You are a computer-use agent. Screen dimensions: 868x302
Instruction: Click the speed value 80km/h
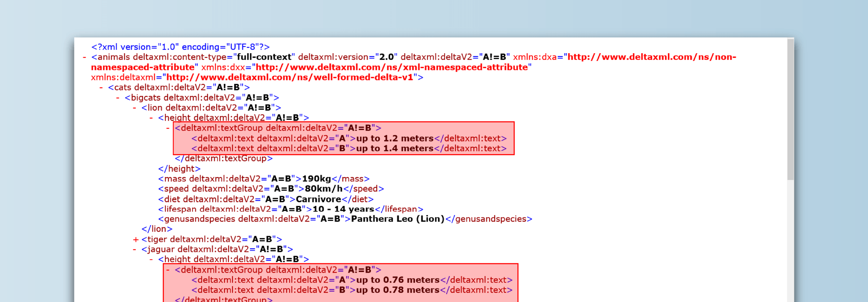tap(324, 189)
